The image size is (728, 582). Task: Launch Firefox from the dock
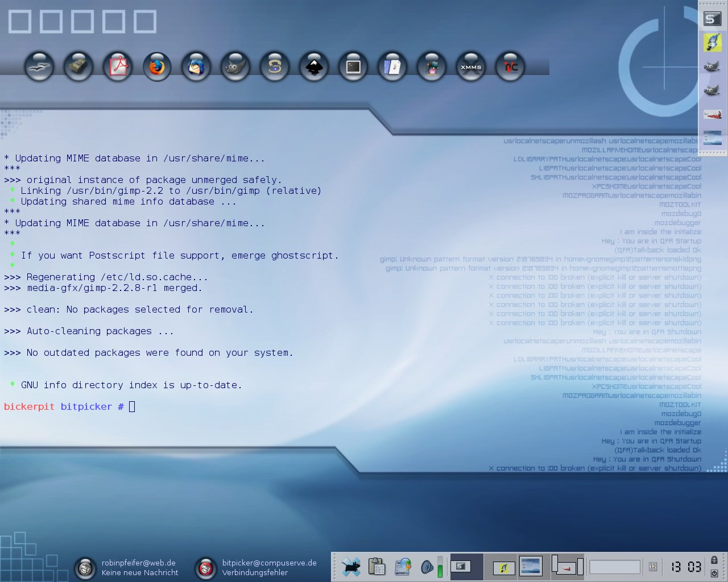click(157, 67)
